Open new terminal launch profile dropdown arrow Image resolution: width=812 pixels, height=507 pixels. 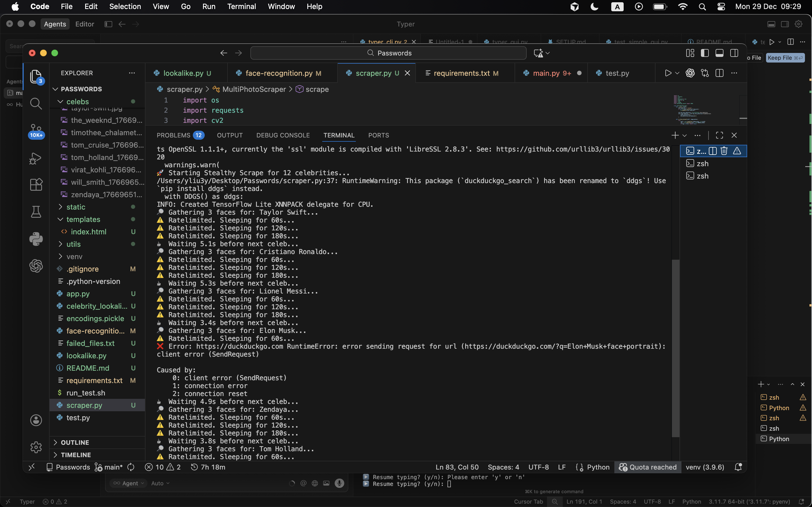[x=685, y=135]
